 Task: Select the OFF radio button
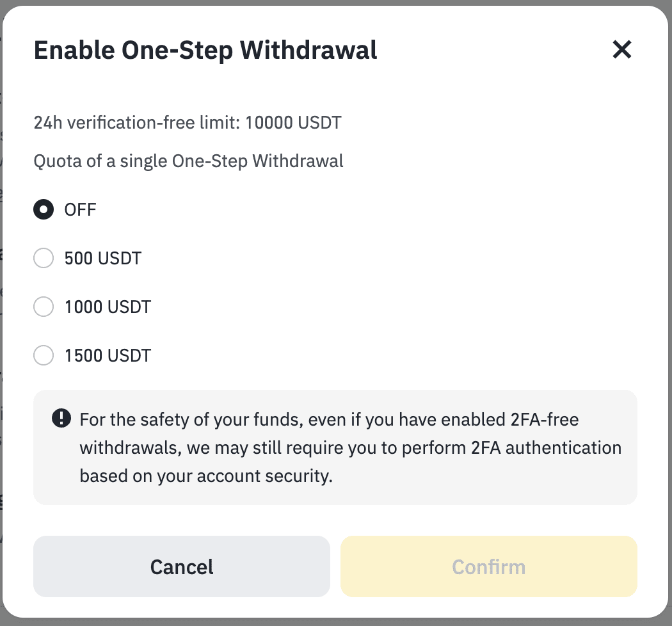tap(44, 209)
